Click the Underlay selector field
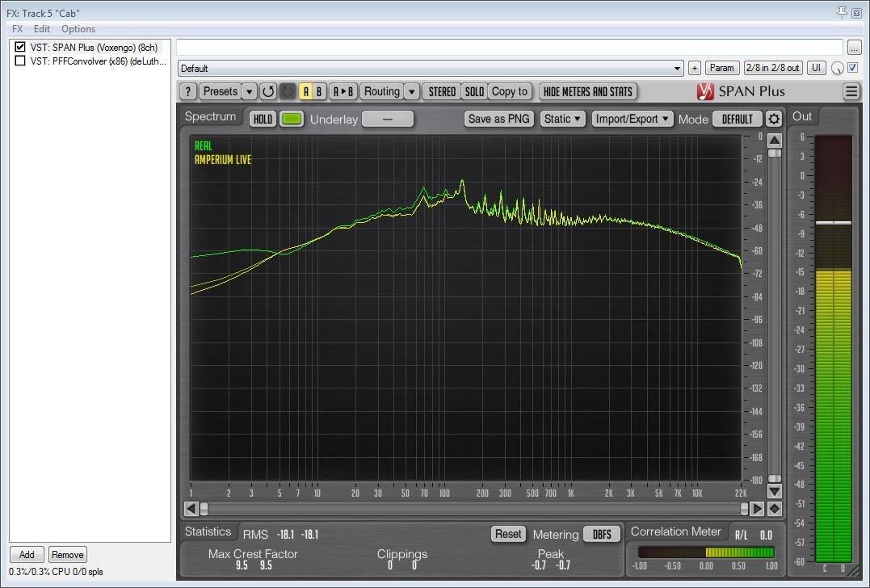This screenshot has width=870, height=588. [x=387, y=119]
